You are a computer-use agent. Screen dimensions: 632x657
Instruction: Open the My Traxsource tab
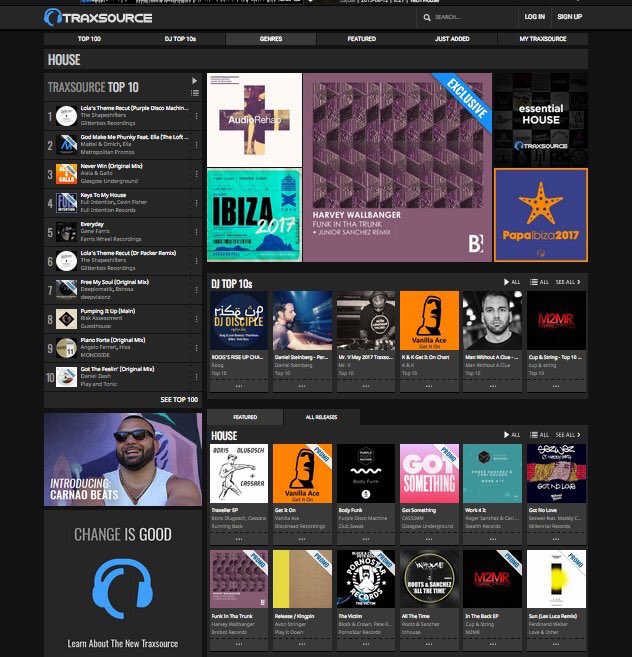tap(543, 39)
